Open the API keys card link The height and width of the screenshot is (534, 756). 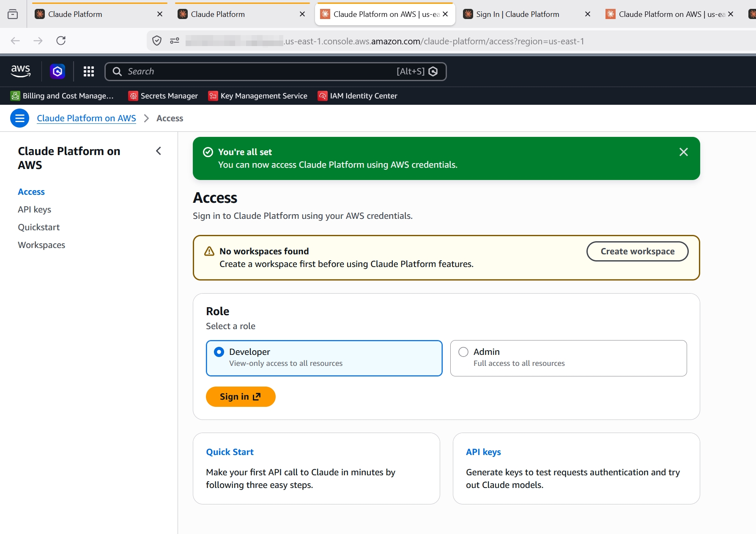[483, 452]
